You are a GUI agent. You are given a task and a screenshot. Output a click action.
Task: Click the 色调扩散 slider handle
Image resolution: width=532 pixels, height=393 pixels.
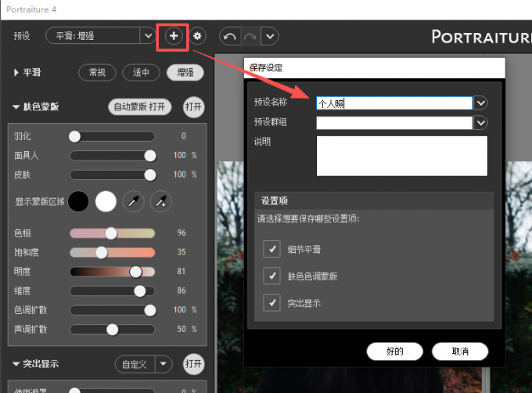(x=150, y=310)
